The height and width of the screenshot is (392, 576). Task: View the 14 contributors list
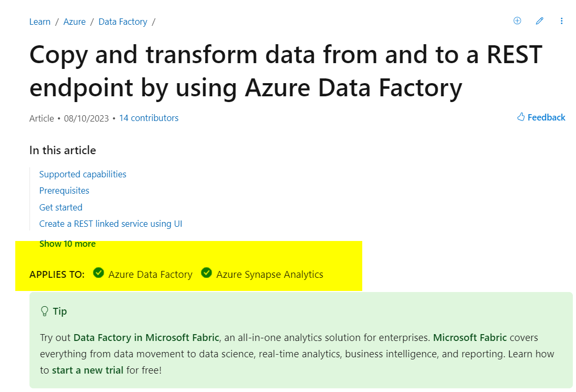pyautogui.click(x=148, y=118)
